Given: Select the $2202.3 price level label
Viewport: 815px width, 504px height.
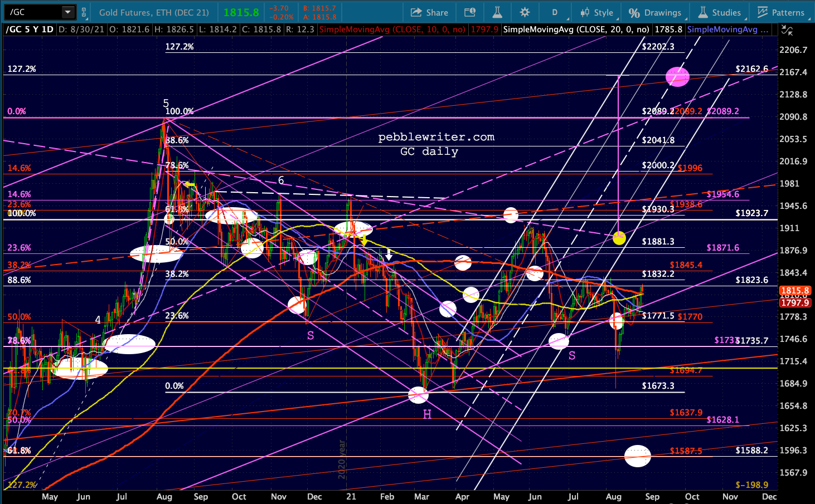Looking at the screenshot, I should click(x=658, y=47).
